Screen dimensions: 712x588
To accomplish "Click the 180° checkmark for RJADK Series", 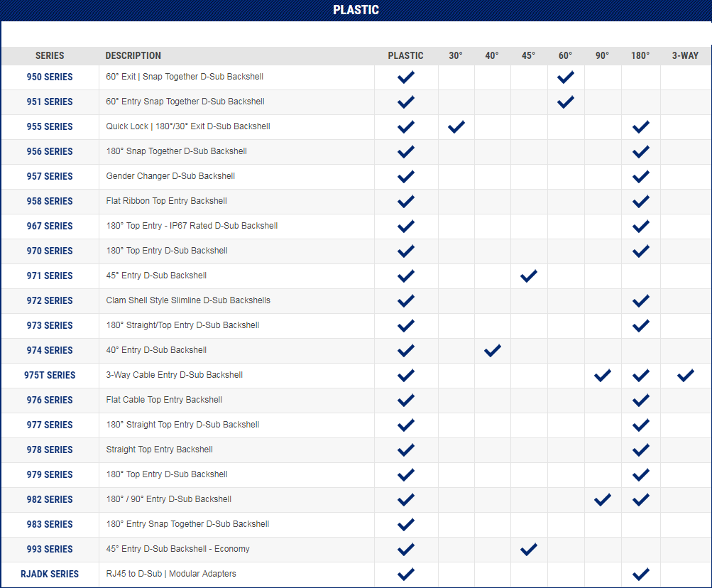I will point(640,574).
